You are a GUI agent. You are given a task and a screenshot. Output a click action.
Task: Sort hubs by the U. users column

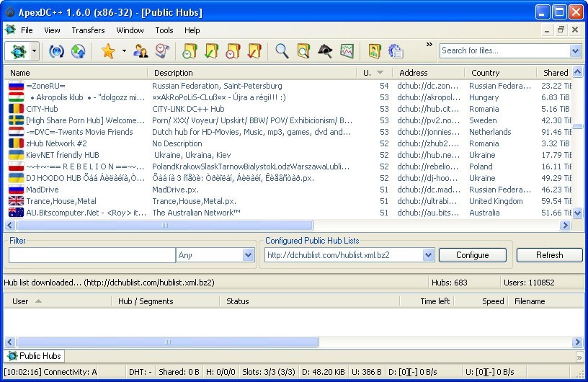pyautogui.click(x=374, y=73)
